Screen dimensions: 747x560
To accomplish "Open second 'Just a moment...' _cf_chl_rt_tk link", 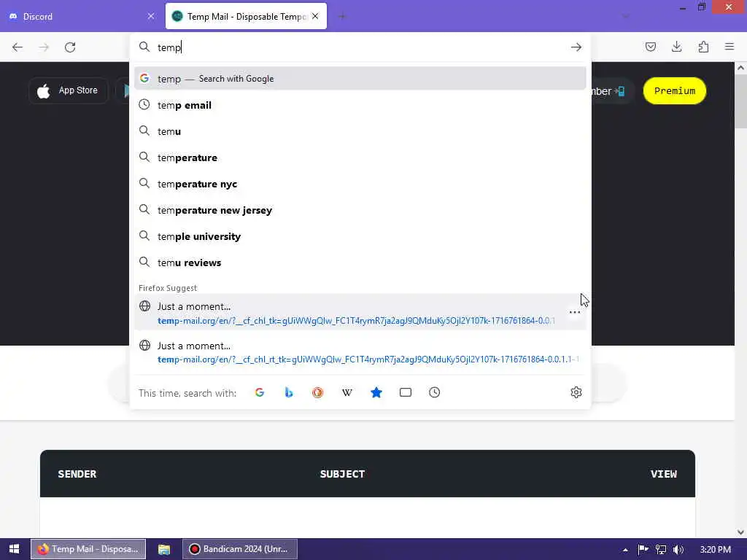I will 360,352.
